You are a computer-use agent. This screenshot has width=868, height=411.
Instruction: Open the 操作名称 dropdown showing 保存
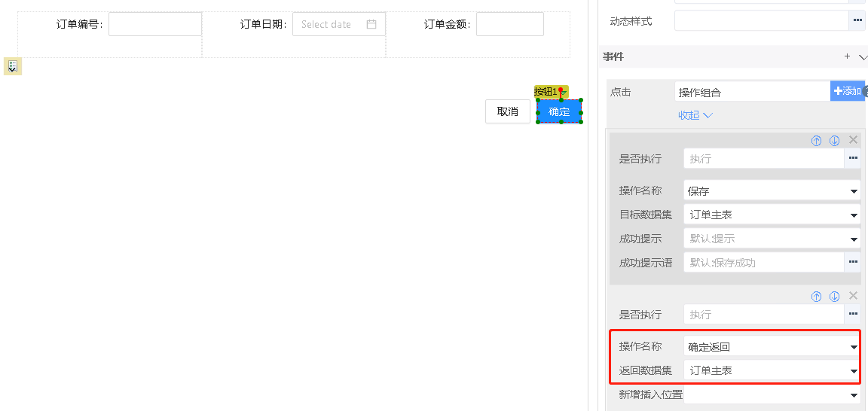(x=772, y=191)
